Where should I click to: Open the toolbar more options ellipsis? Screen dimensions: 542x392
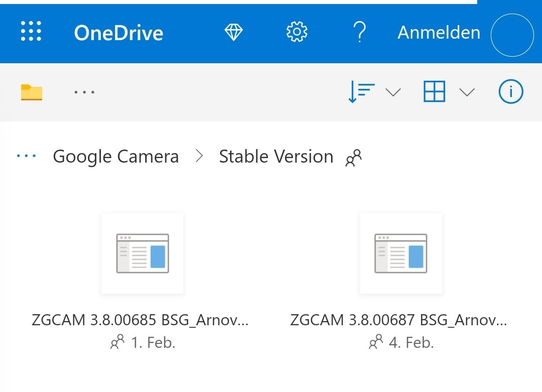84,92
